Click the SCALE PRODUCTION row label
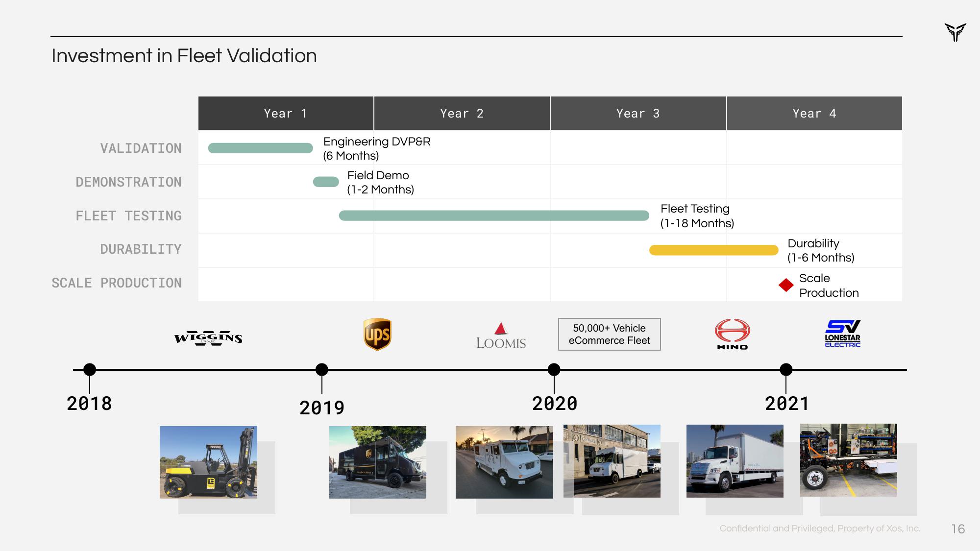 pyautogui.click(x=117, y=283)
